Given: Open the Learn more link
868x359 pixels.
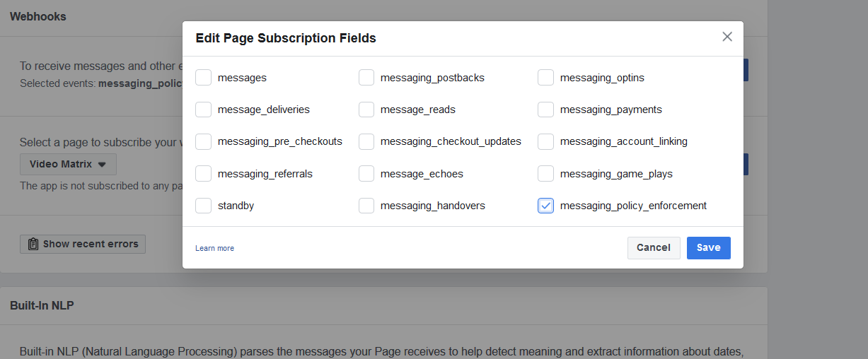Looking at the screenshot, I should point(214,248).
